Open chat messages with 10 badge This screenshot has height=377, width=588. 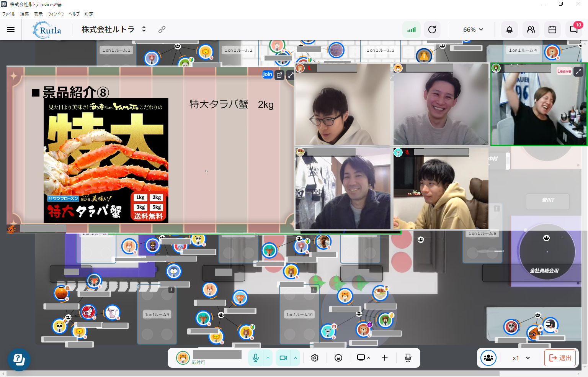pyautogui.click(x=574, y=30)
